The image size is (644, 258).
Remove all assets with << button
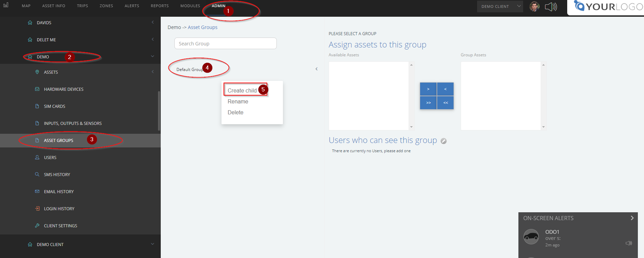click(445, 103)
